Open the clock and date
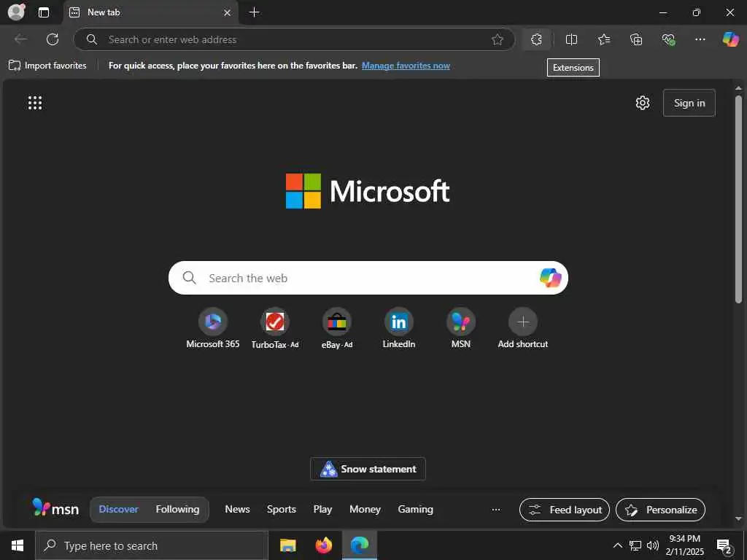Screen dimensions: 747x560 pyautogui.click(x=684, y=545)
